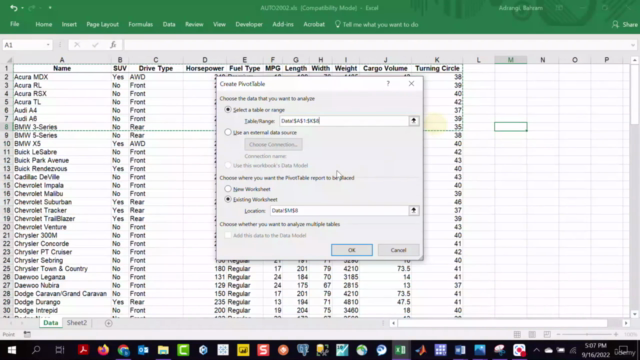Image resolution: width=640 pixels, height=360 pixels.
Task: Click the Share button
Action: click(624, 24)
